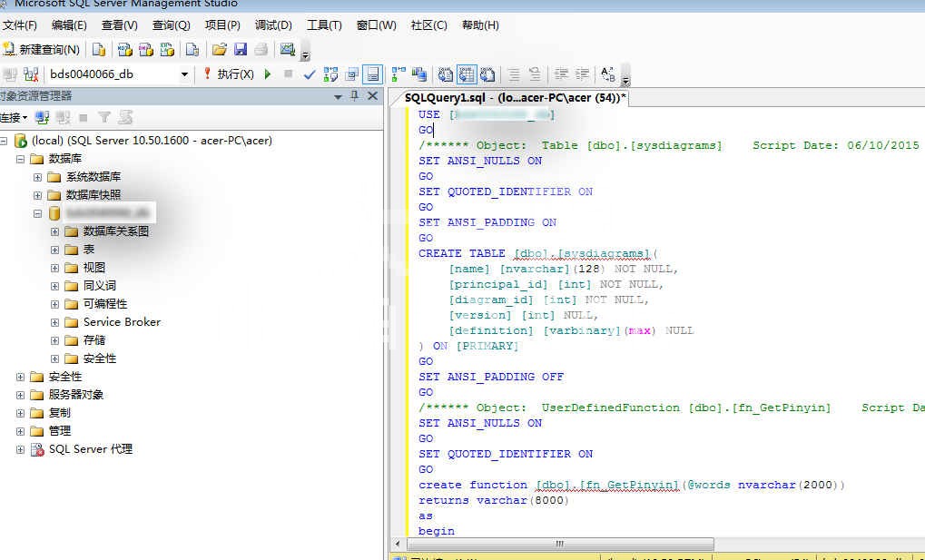Close the 对象资源管理器 panel

372,96
